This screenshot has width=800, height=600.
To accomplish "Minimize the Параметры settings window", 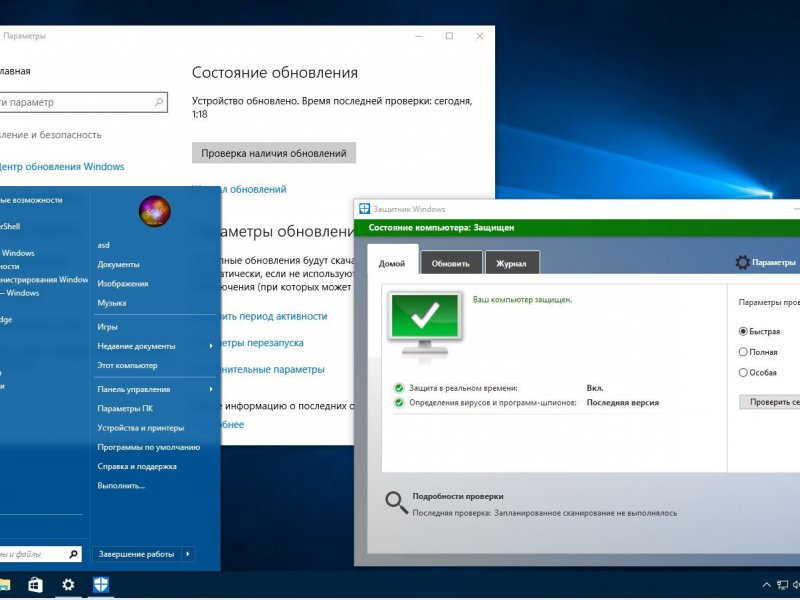I will [x=419, y=36].
